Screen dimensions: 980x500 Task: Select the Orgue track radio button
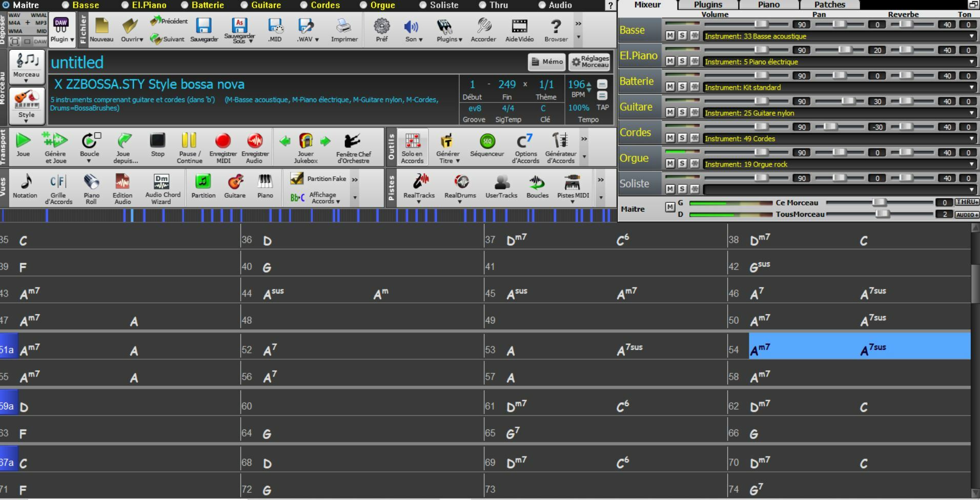click(363, 5)
